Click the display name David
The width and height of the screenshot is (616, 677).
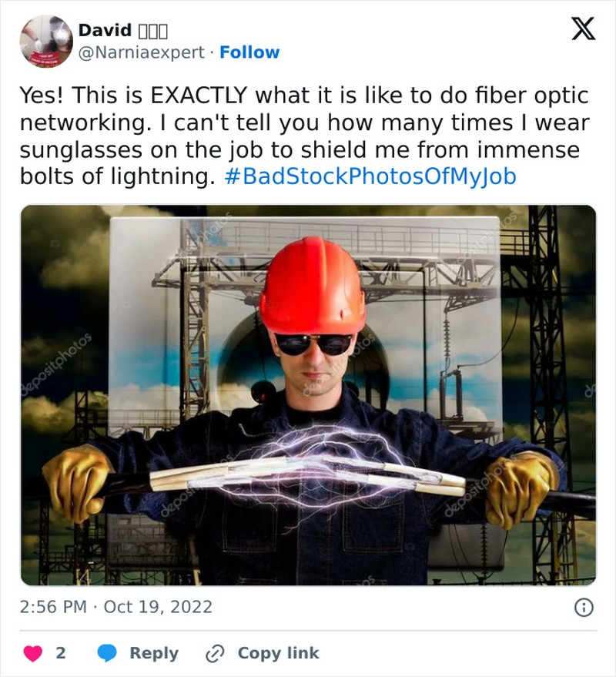tap(105, 30)
